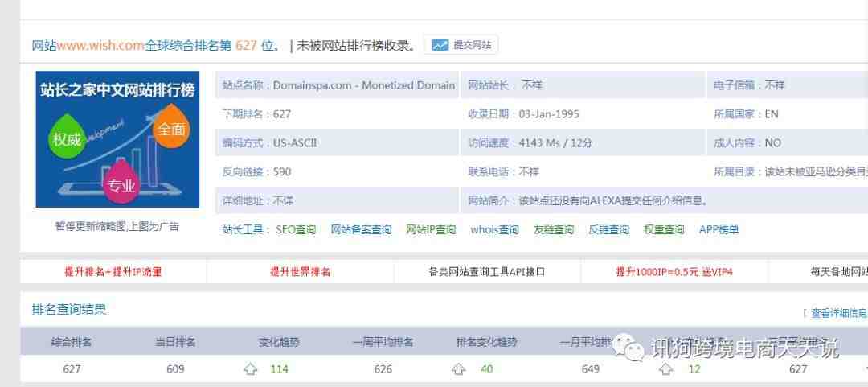Click the 当日排名 column header
868x387 pixels.
175,341
